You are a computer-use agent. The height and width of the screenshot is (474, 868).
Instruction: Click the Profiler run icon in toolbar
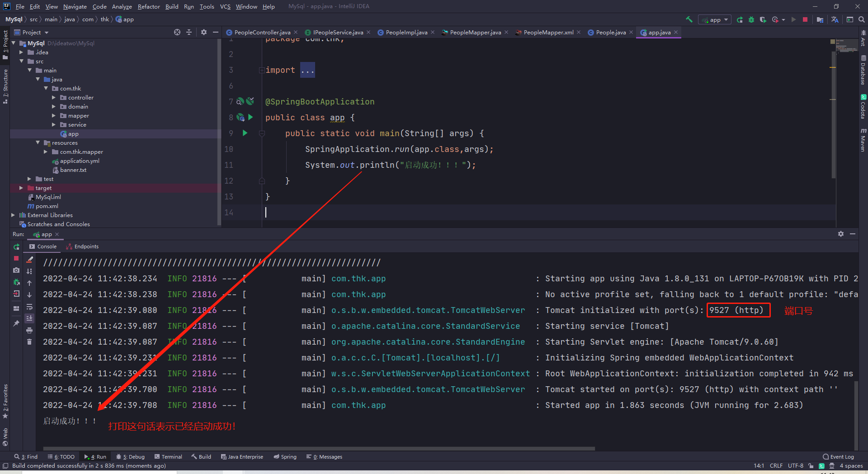(x=775, y=19)
